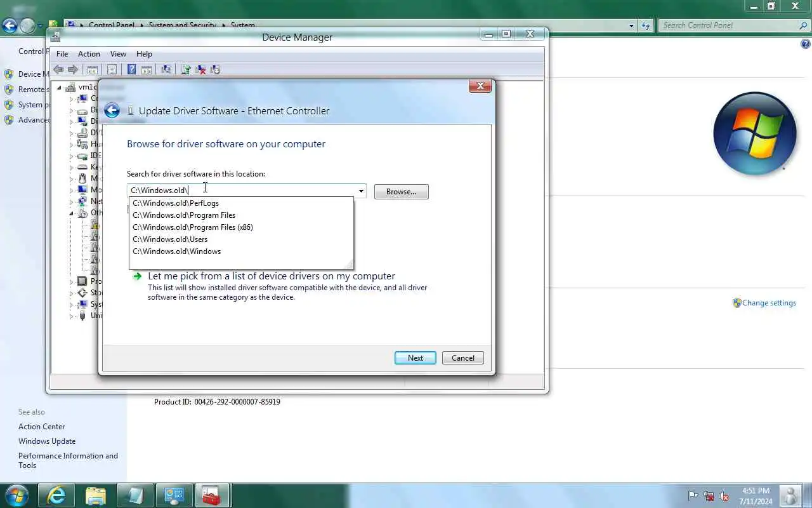Open the Properties toolbar icon in Device Manager
This screenshot has height=508, width=812.
pyautogui.click(x=112, y=70)
